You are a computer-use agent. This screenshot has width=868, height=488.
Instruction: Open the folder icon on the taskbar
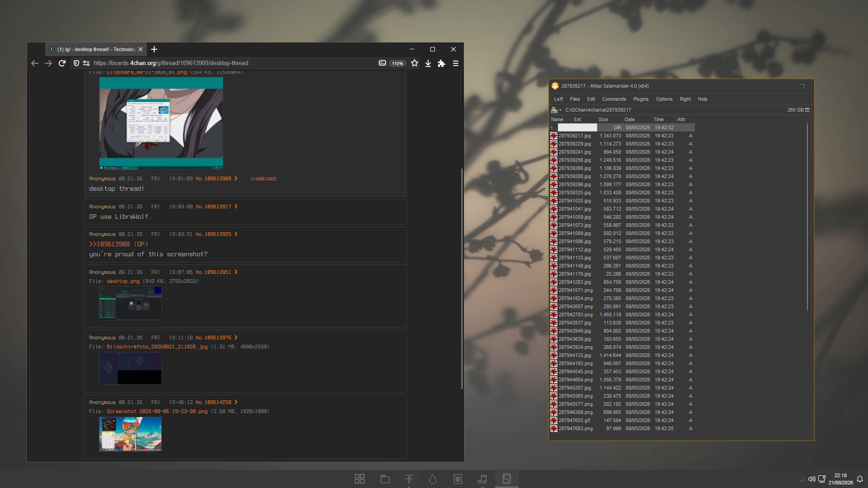click(385, 479)
